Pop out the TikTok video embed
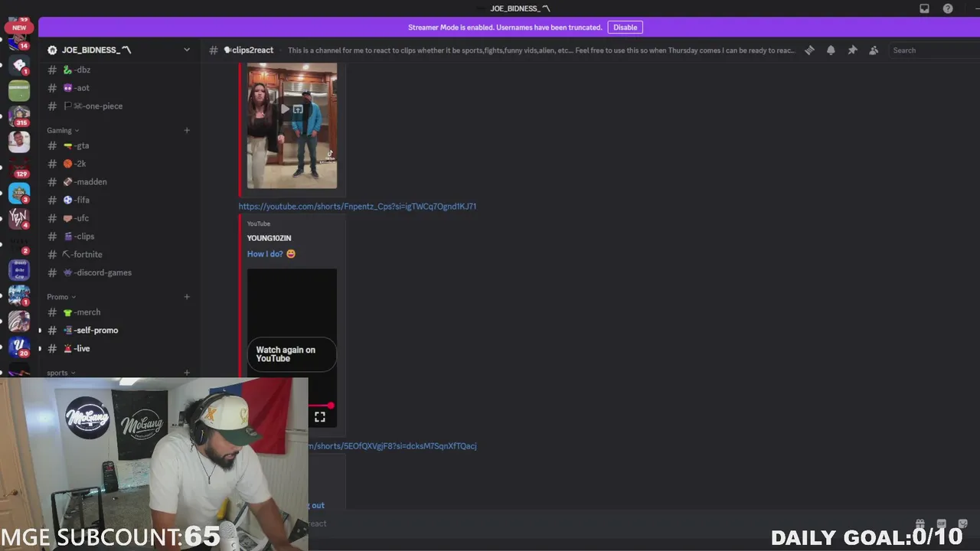The height and width of the screenshot is (551, 980). (299, 109)
